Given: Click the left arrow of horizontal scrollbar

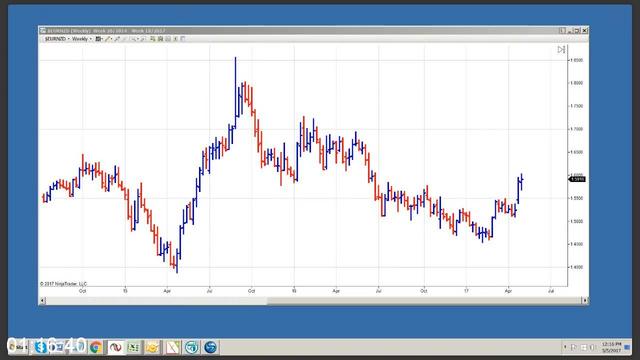Looking at the screenshot, I should pyautogui.click(x=42, y=300).
